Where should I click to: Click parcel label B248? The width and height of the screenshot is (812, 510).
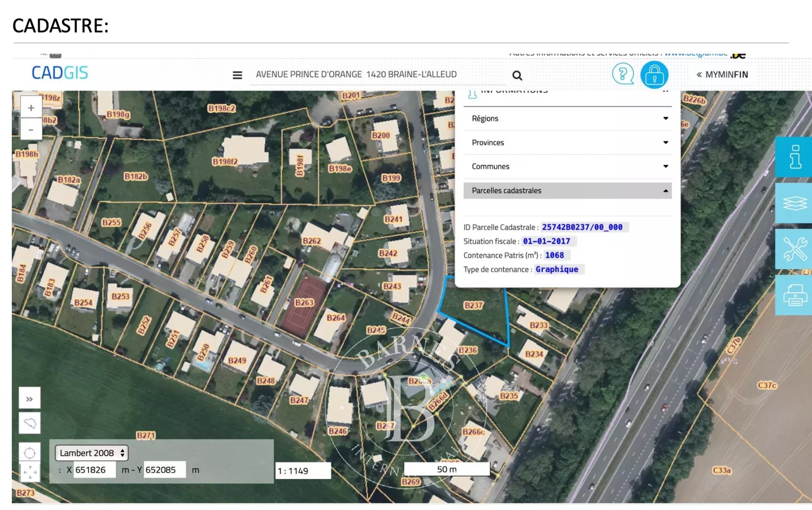[x=266, y=381]
